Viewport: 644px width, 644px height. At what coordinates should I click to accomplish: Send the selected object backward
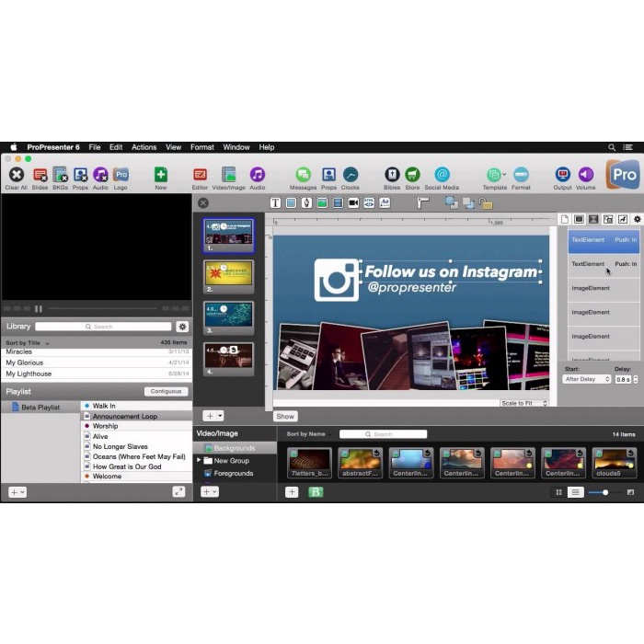click(468, 203)
